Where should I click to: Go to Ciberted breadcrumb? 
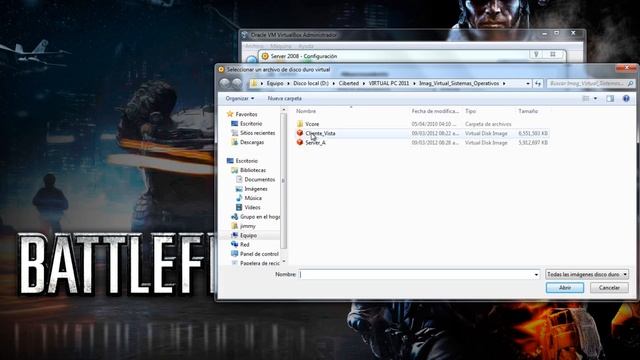click(349, 83)
